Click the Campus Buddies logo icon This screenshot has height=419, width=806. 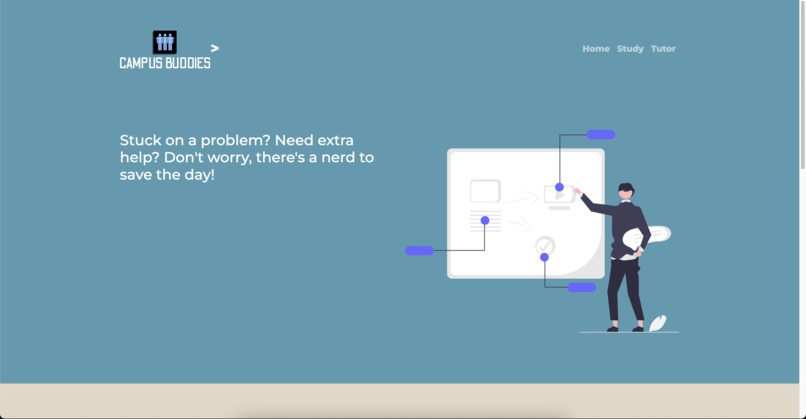[x=164, y=42]
